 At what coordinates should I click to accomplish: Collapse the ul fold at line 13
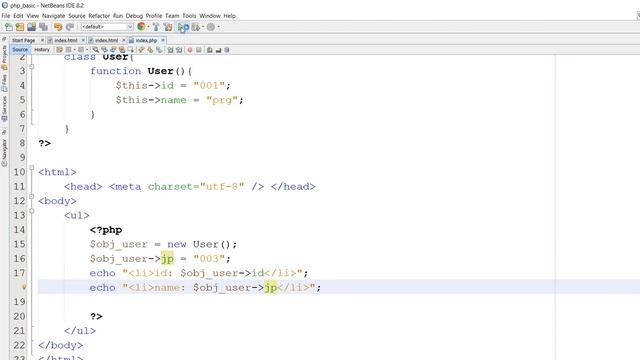31,211
